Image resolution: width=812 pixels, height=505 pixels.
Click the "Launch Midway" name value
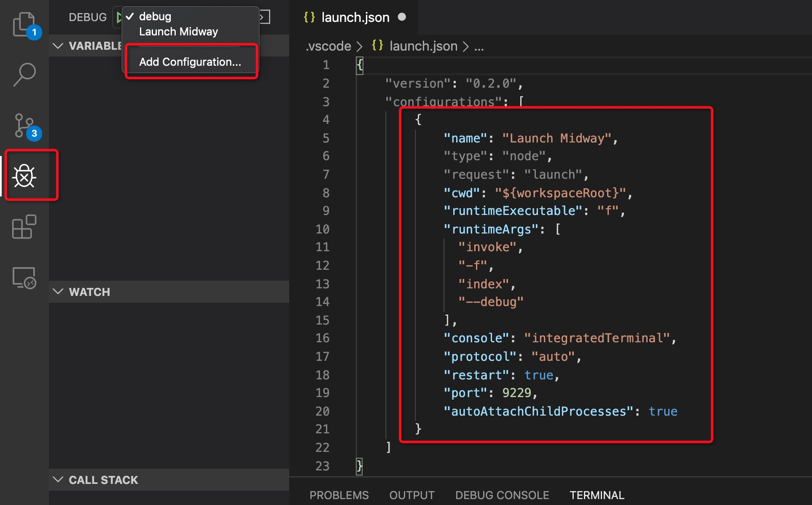(557, 138)
